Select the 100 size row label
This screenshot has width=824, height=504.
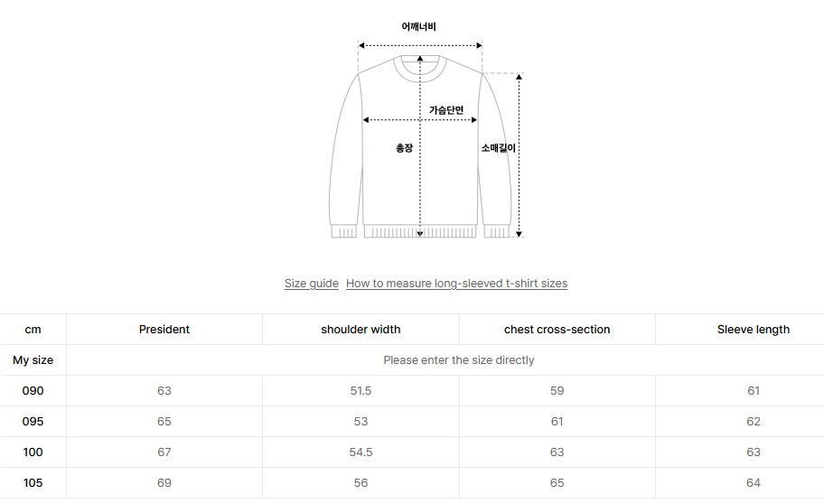pyautogui.click(x=33, y=453)
